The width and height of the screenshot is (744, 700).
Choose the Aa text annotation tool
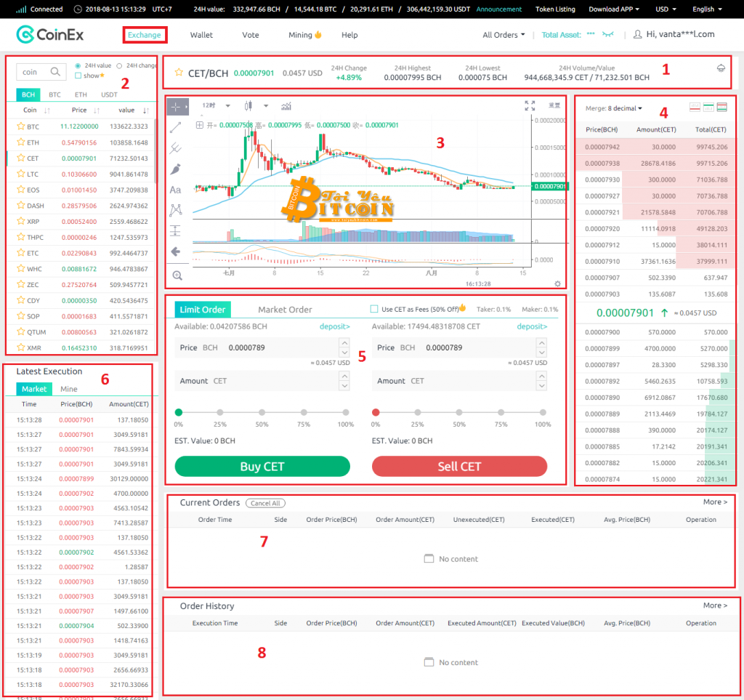176,190
